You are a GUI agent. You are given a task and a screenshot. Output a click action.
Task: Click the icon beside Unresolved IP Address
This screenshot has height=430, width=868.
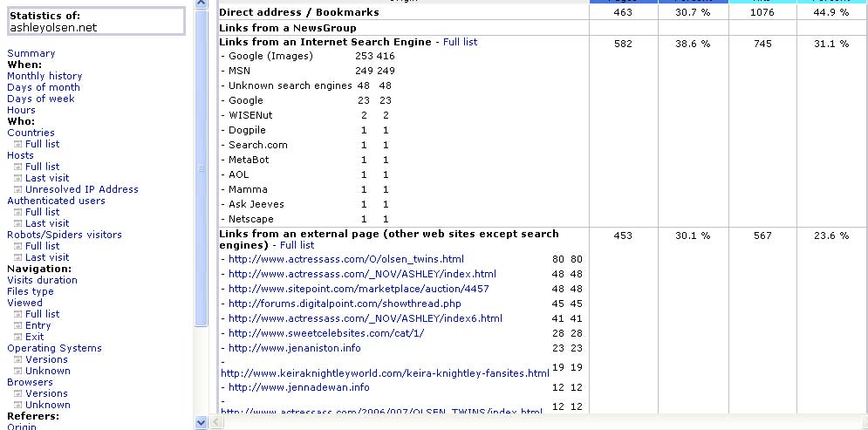pyautogui.click(x=17, y=190)
